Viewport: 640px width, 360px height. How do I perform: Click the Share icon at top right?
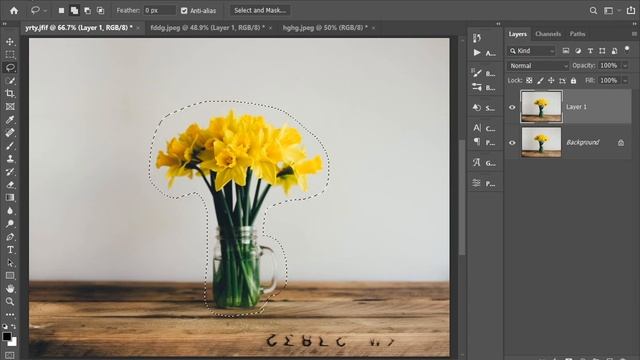[x=631, y=11]
